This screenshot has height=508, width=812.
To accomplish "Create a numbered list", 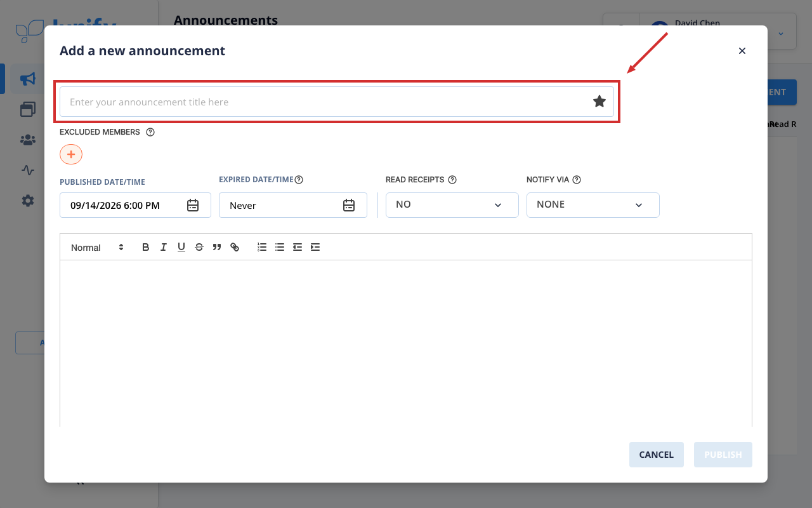I will 262,248.
